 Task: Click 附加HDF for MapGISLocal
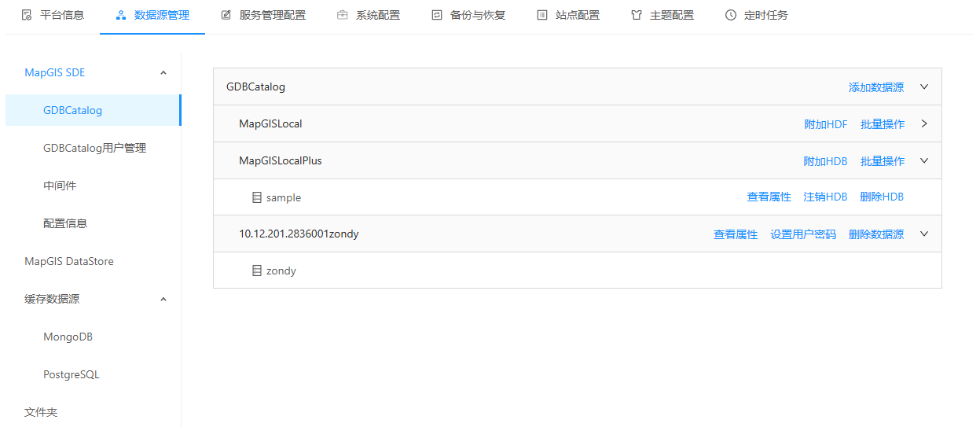825,124
